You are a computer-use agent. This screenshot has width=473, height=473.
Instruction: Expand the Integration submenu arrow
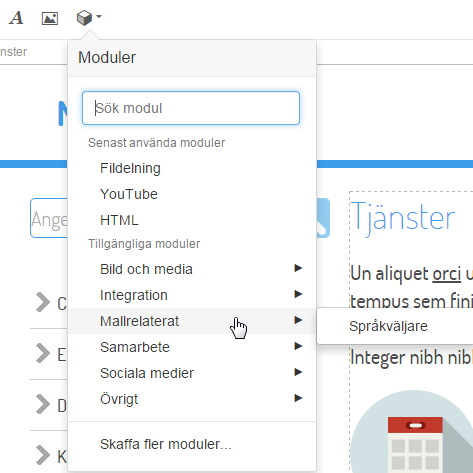[x=298, y=294]
